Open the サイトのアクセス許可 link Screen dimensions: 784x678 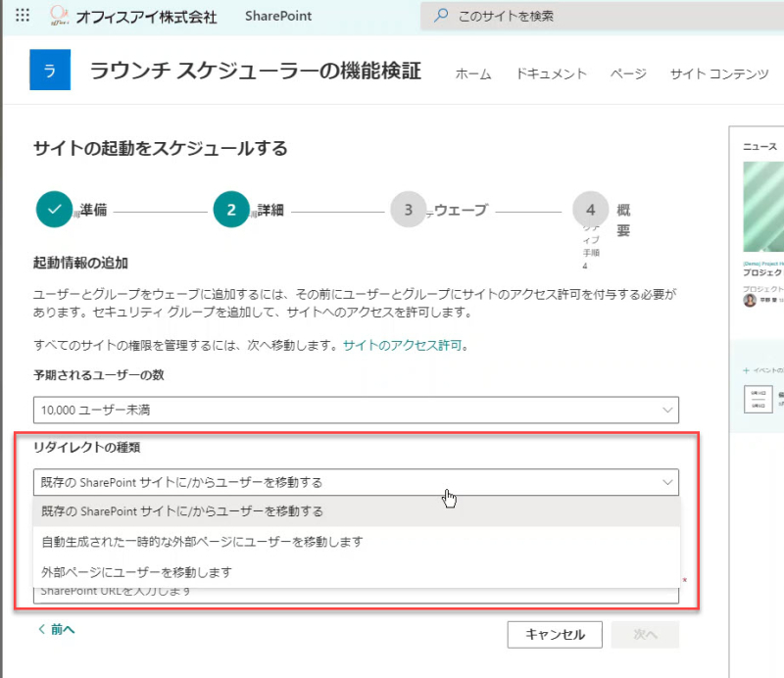coord(402,345)
